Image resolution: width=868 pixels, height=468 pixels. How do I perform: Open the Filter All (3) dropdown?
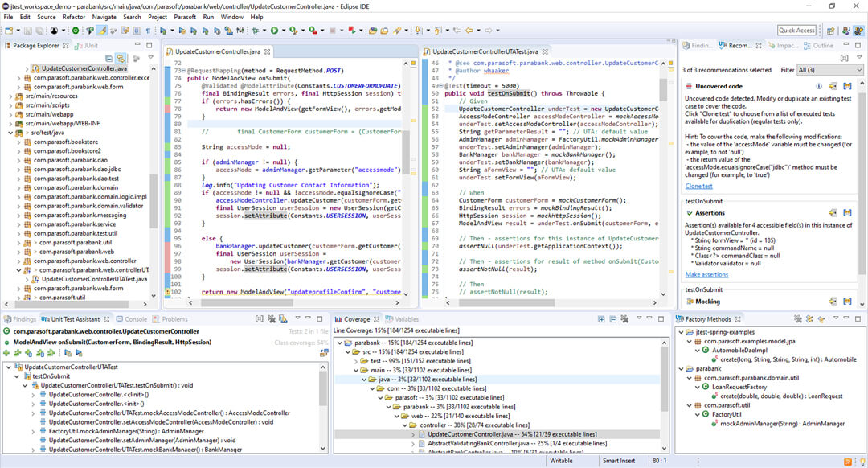829,70
